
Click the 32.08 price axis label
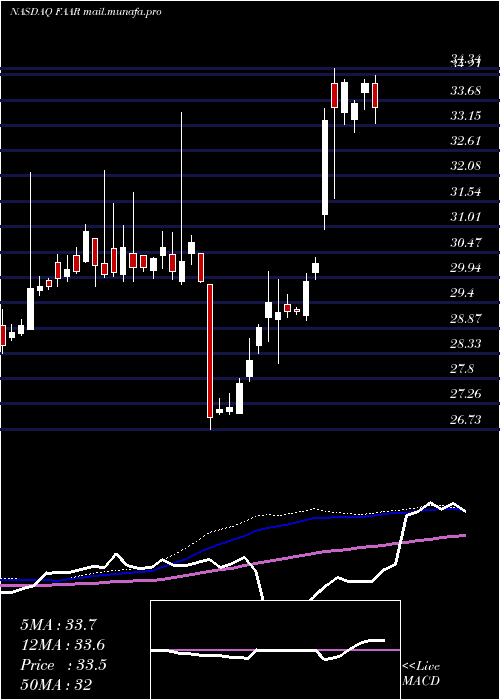click(466, 166)
